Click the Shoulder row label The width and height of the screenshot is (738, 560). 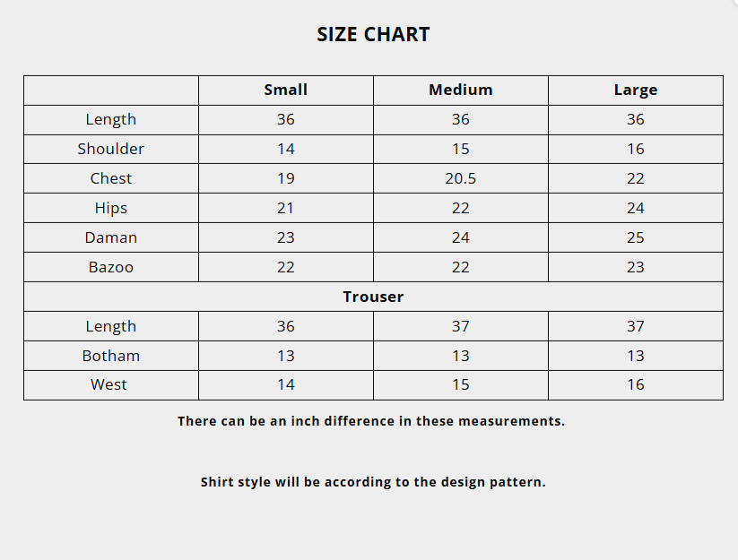click(111, 149)
